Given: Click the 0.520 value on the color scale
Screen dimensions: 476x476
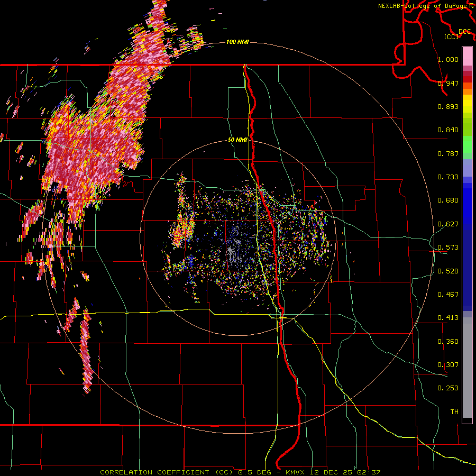Looking at the screenshot, I should [x=448, y=271].
